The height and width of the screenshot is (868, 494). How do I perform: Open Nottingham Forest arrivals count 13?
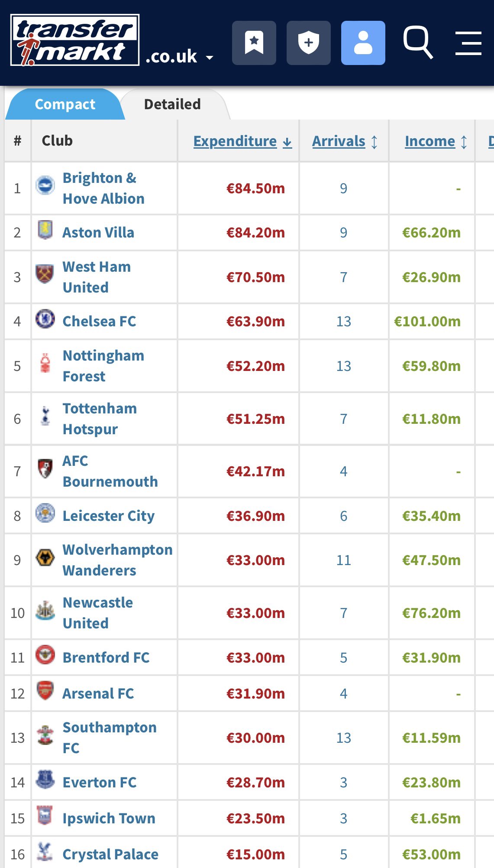coord(344,366)
